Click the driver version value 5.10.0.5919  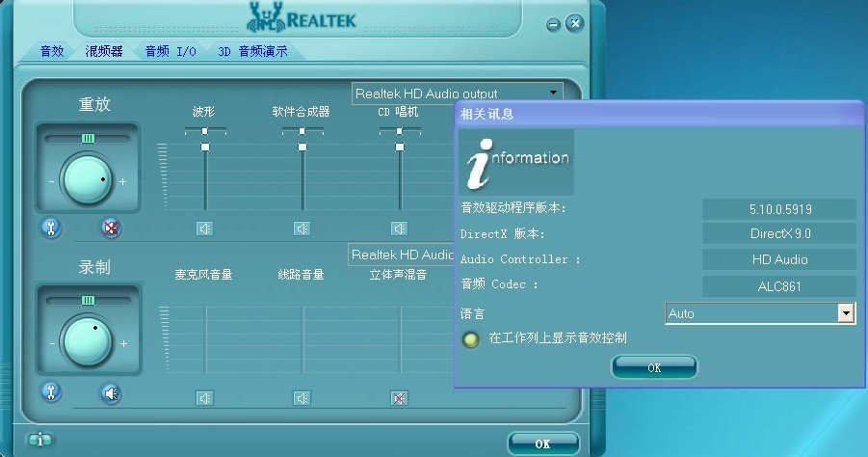click(x=779, y=209)
